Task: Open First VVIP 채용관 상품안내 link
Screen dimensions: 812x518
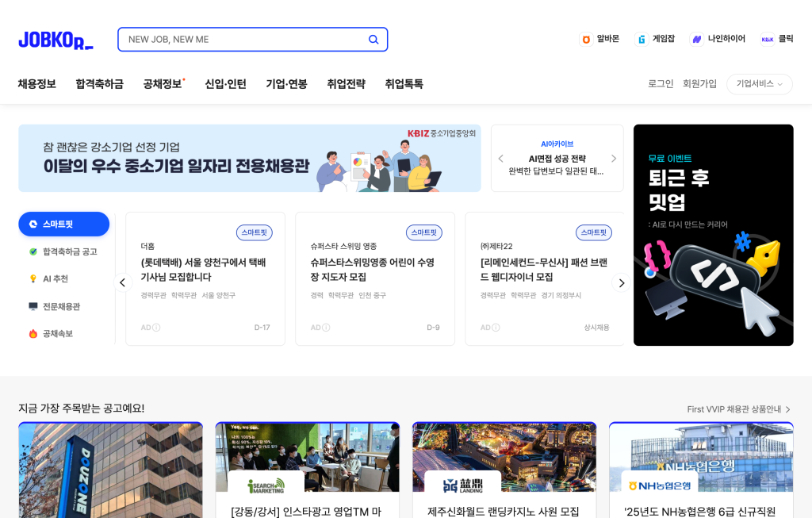Action: [738, 409]
